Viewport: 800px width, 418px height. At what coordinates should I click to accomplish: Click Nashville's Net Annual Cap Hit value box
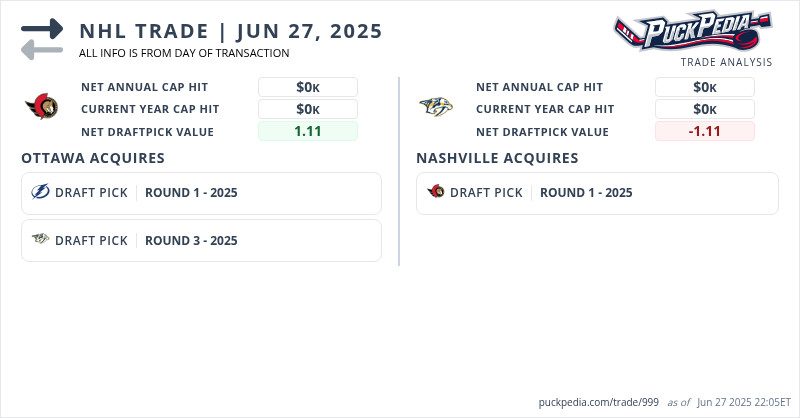pyautogui.click(x=704, y=87)
